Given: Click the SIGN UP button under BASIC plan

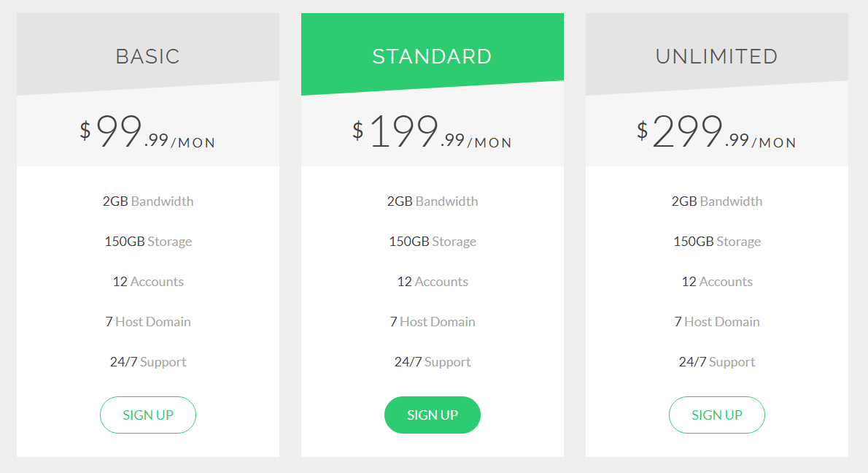Looking at the screenshot, I should (x=147, y=415).
